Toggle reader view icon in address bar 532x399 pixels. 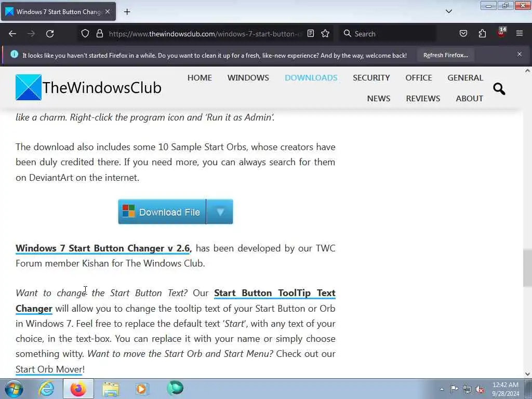pyautogui.click(x=311, y=34)
